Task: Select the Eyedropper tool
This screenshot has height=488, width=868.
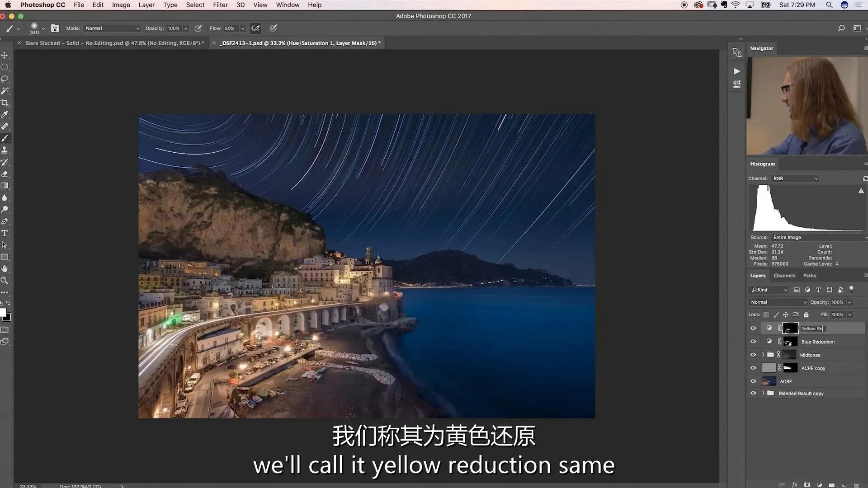Action: (5, 114)
